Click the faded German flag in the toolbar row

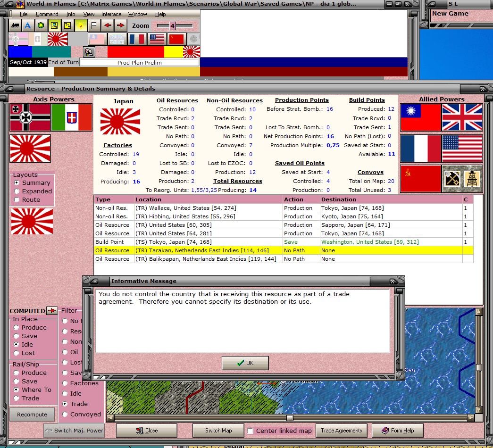click(18, 39)
